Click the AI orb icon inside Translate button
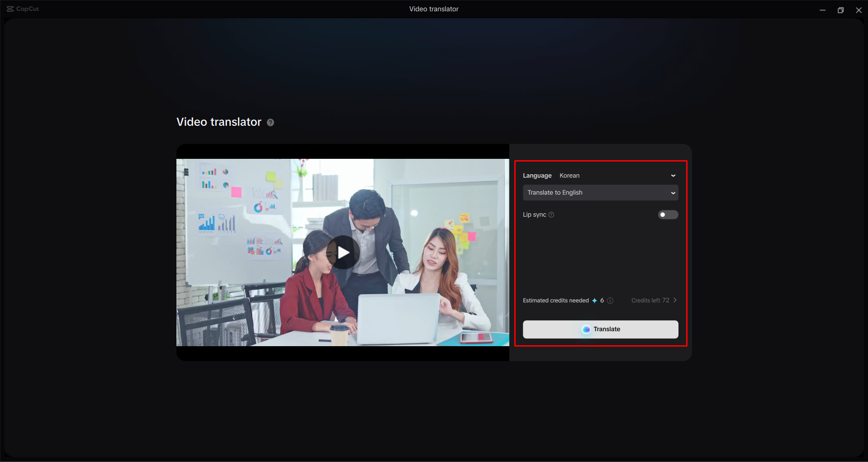This screenshot has width=868, height=462. point(587,329)
